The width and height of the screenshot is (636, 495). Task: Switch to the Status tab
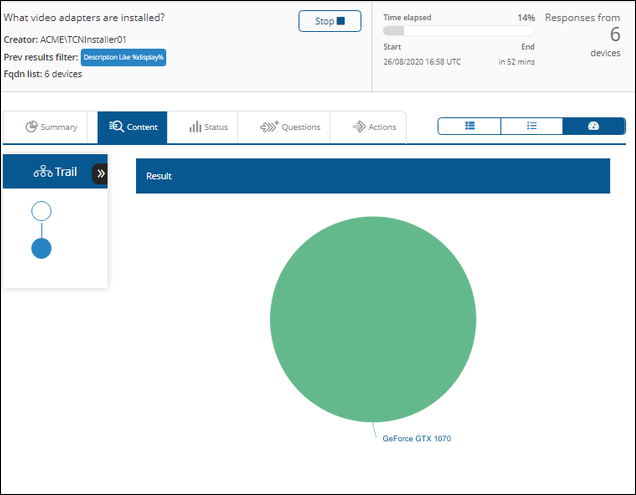[x=208, y=127]
